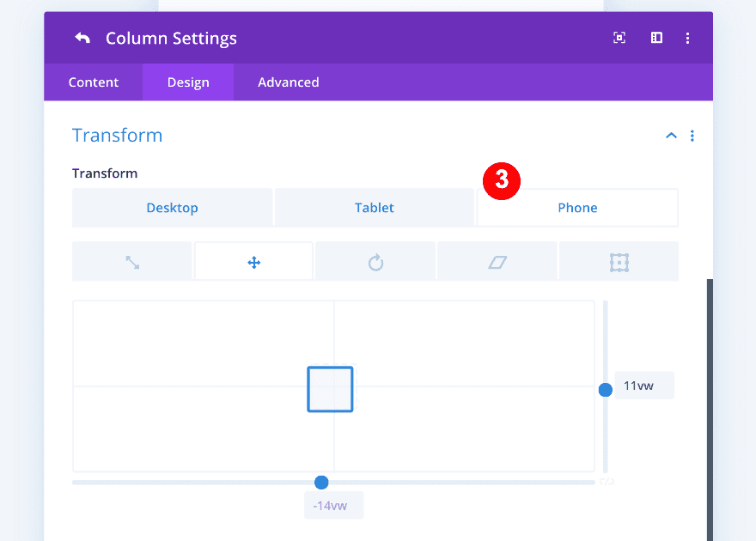The image size is (756, 541).
Task: Open Transform section three-dot options
Action: pos(692,136)
